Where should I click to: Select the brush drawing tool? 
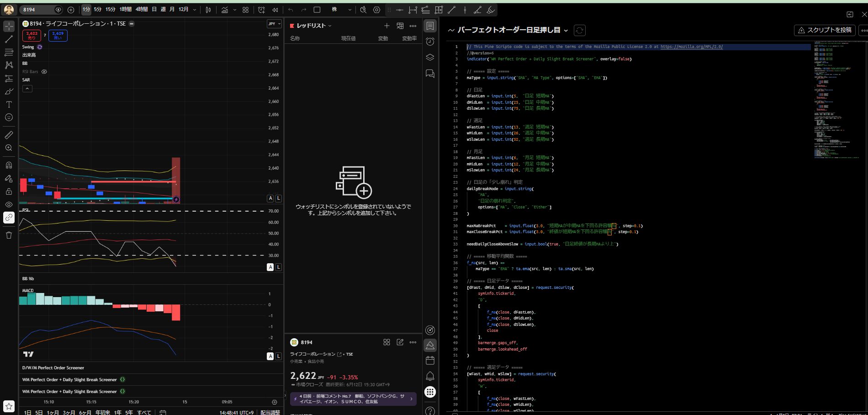coord(9,91)
